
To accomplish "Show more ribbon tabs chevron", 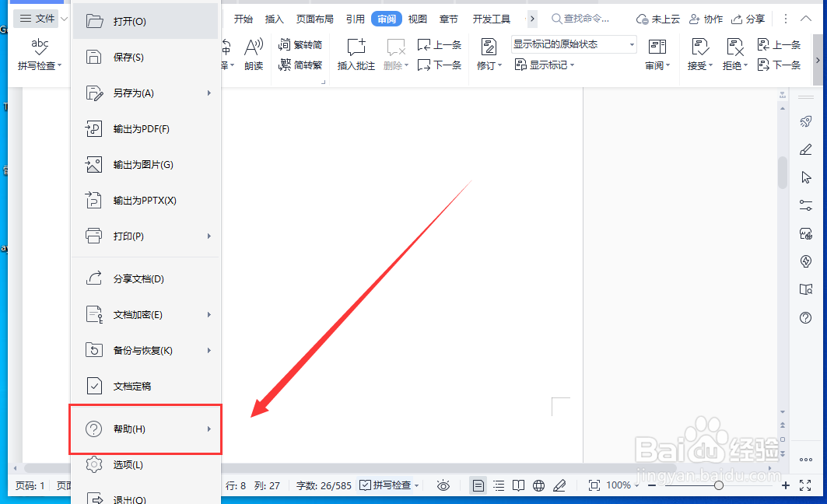I will click(x=532, y=19).
